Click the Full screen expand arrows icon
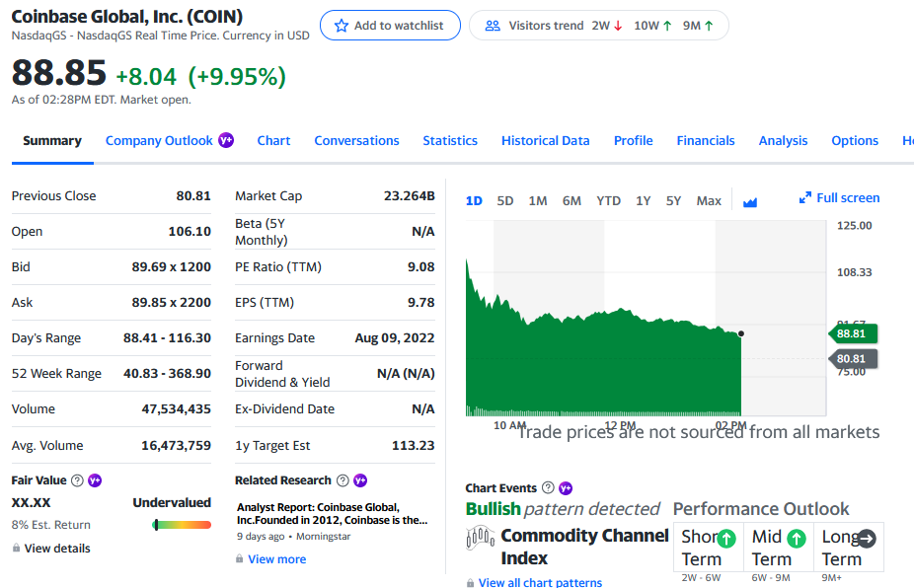This screenshot has height=588, width=914. (805, 198)
